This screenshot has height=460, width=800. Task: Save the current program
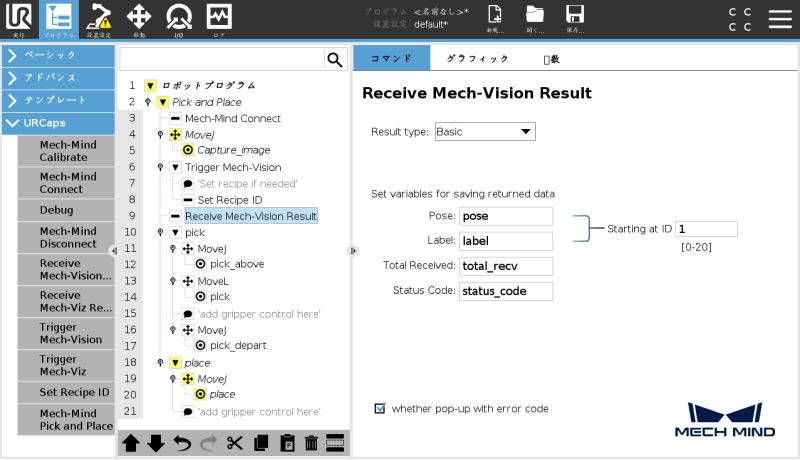coord(575,18)
